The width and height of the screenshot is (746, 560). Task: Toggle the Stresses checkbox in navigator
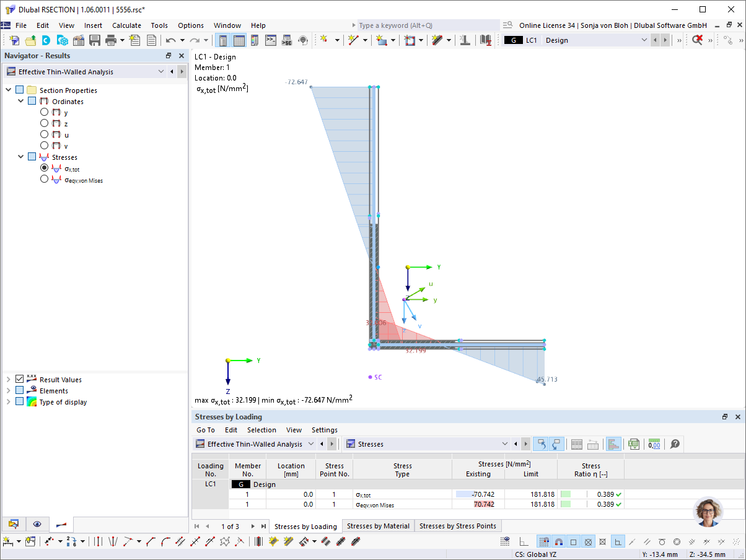point(32,157)
